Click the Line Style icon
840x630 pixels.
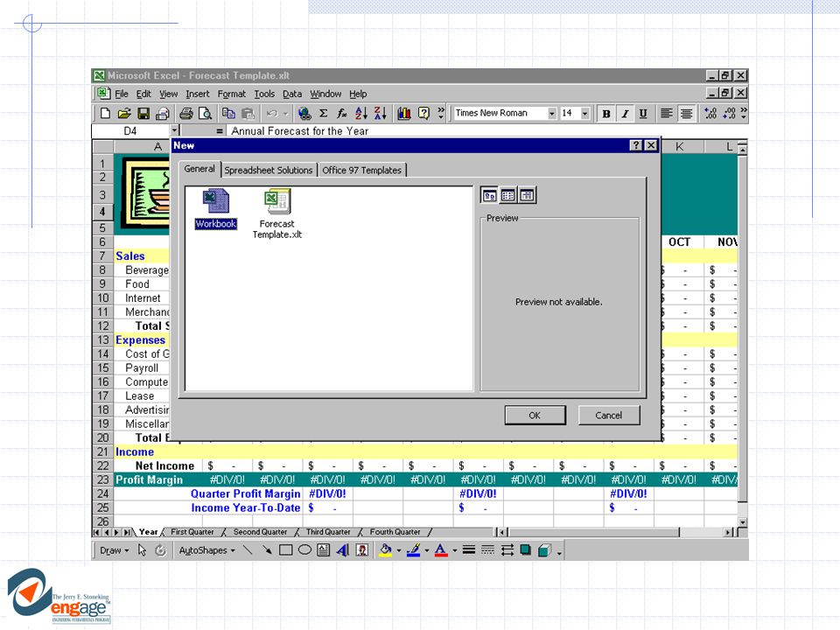(469, 550)
